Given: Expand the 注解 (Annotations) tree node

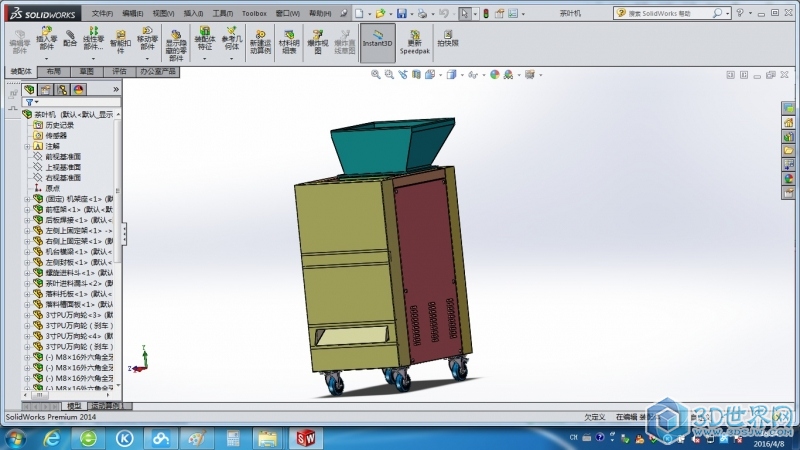Looking at the screenshot, I should click(x=27, y=146).
